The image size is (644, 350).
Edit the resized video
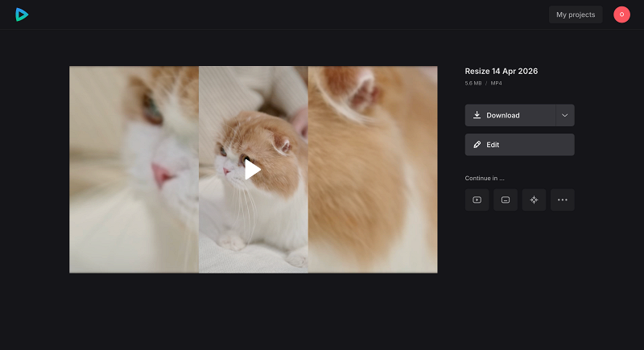coord(519,145)
